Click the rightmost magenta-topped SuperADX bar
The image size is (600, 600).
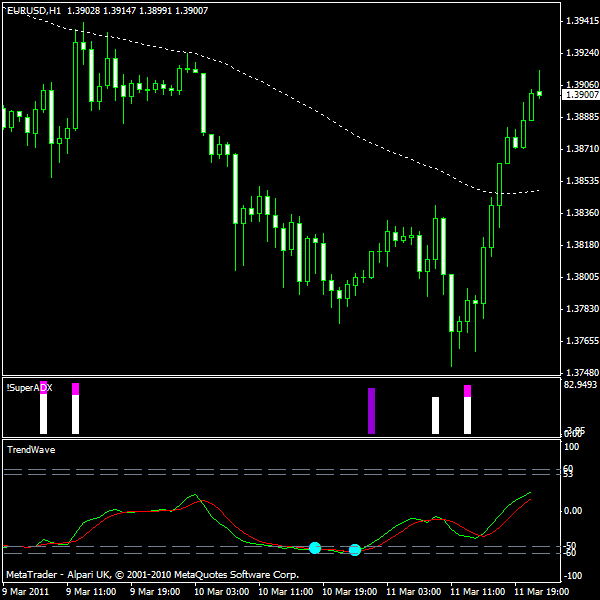pyautogui.click(x=467, y=409)
